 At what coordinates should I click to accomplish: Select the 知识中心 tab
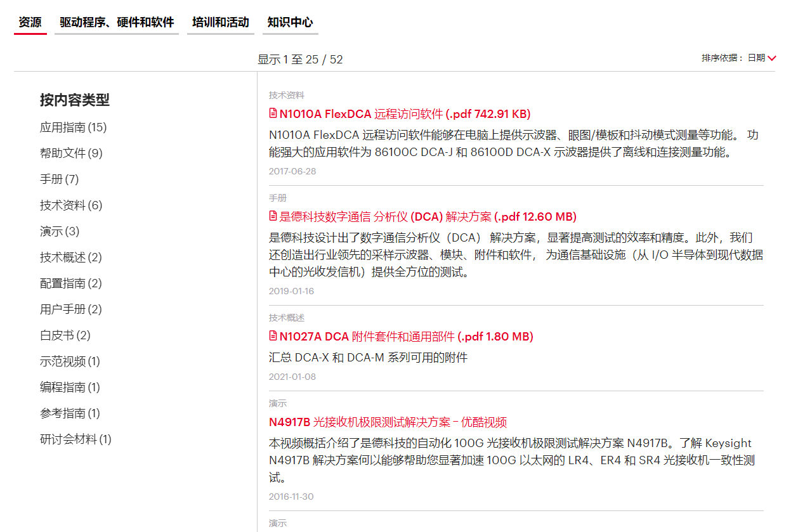(x=290, y=22)
